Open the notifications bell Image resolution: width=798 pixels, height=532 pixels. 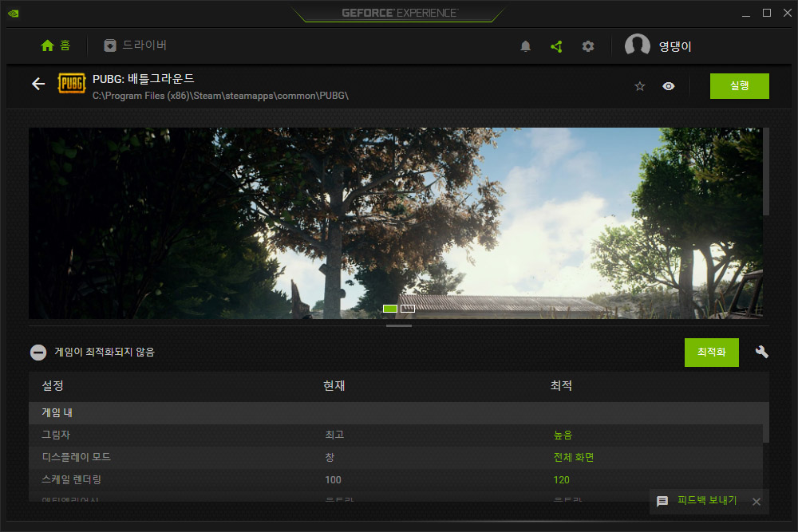pos(526,46)
